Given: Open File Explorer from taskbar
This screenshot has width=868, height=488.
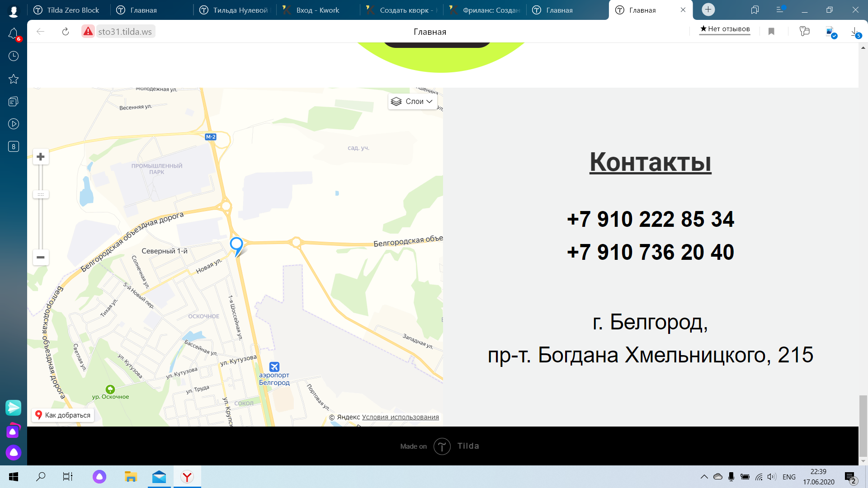Looking at the screenshot, I should (x=131, y=477).
